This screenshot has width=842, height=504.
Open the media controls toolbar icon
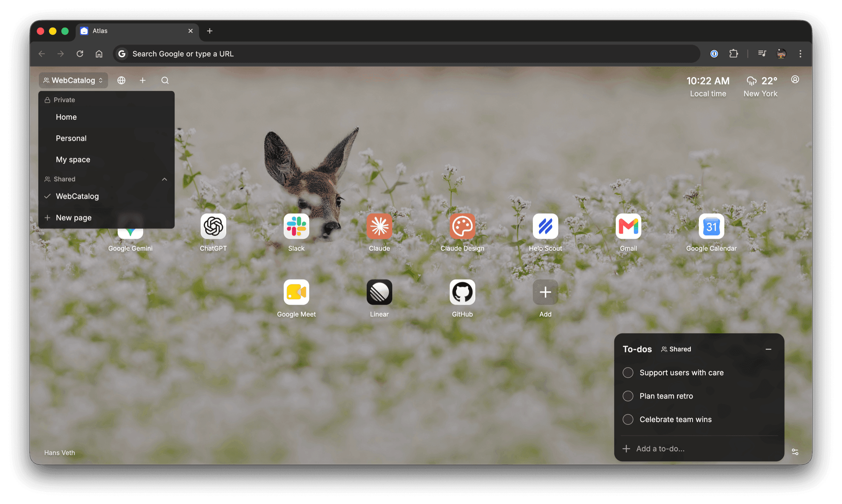(x=762, y=54)
